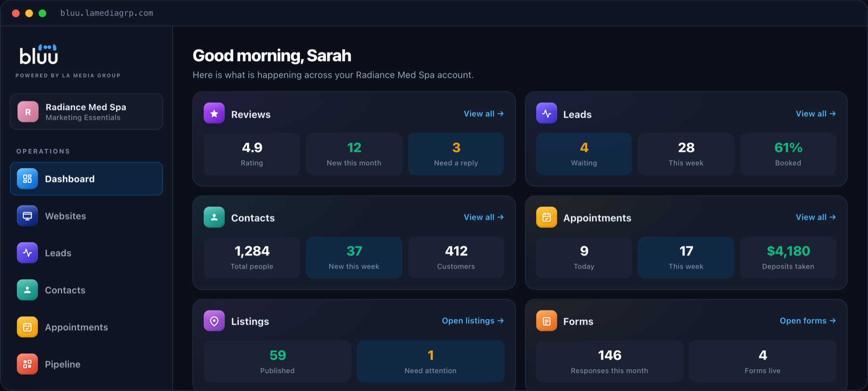Click the Open listings link
This screenshot has width=868, height=391.
(473, 321)
